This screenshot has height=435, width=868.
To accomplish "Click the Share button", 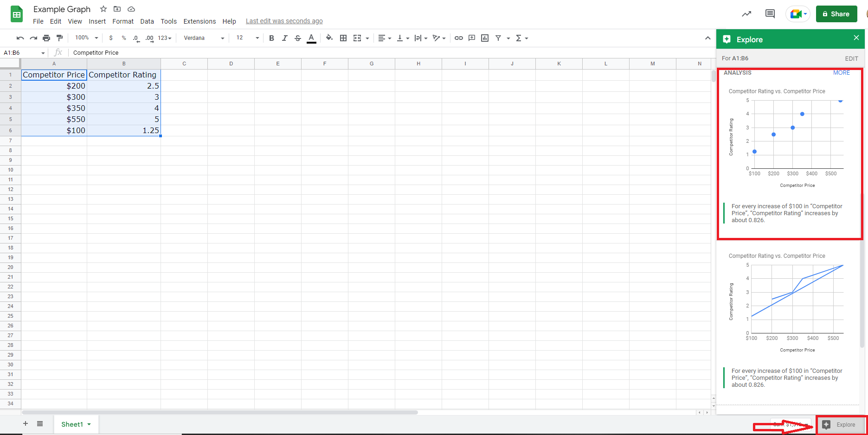I will pos(836,13).
